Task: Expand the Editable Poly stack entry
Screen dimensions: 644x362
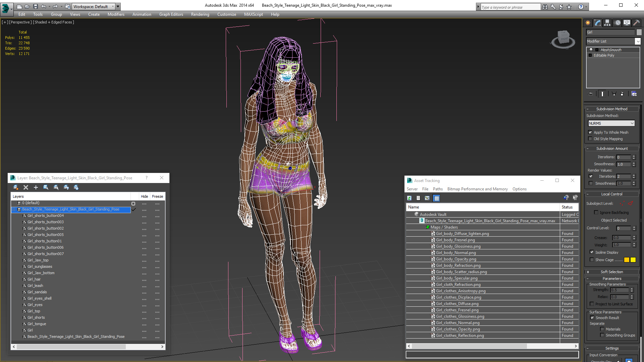Action: pos(590,55)
